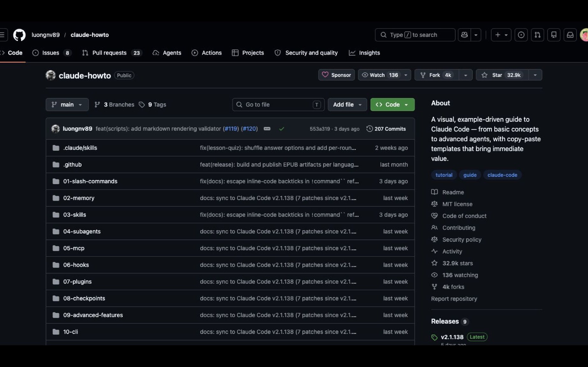This screenshot has height=367, width=588.
Task: Open the 207 Commits history
Action: click(x=386, y=129)
